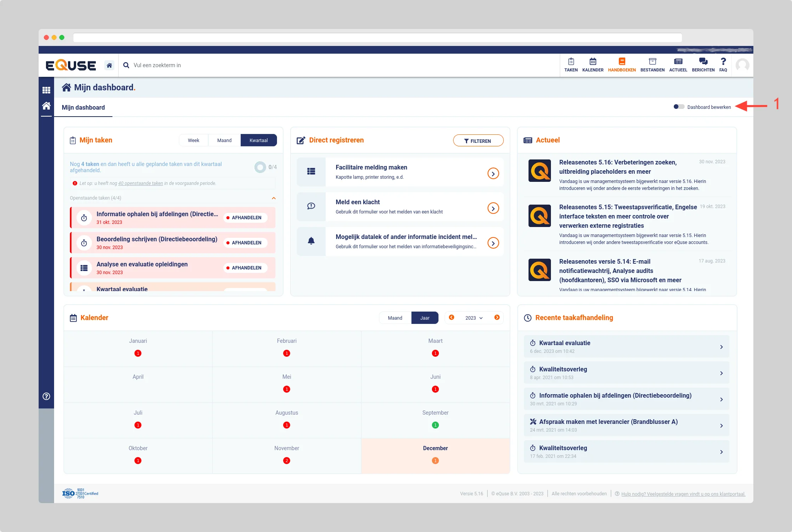
Task: Click the 0/4 progress circle
Action: [260, 167]
